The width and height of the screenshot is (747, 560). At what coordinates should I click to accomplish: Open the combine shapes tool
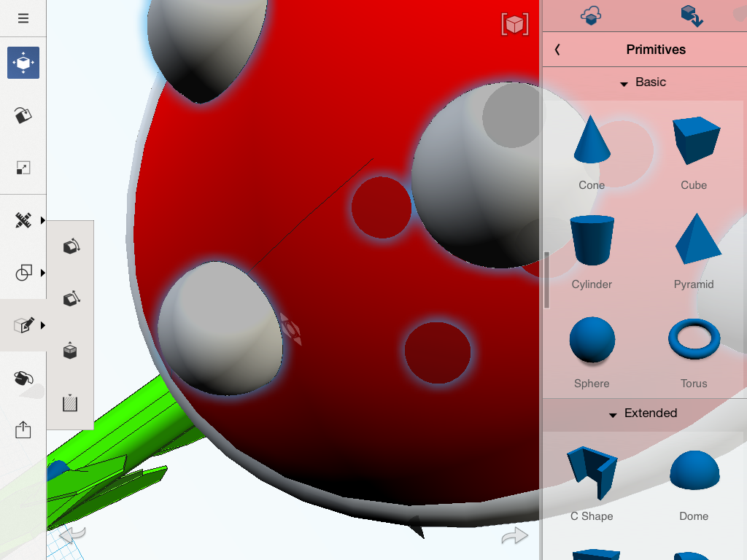pyautogui.click(x=23, y=273)
